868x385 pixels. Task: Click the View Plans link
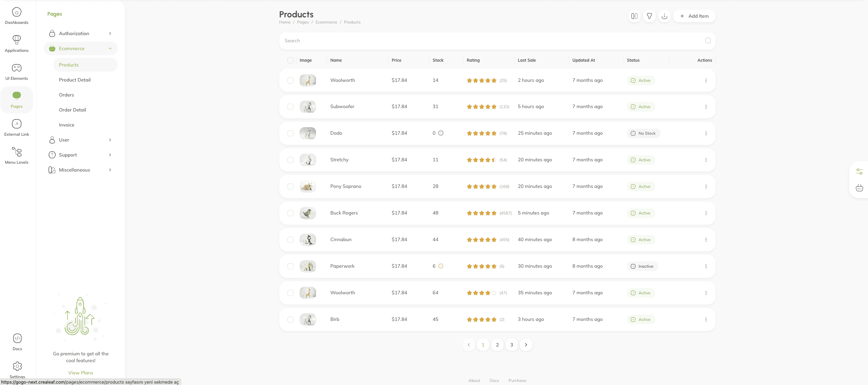81,373
